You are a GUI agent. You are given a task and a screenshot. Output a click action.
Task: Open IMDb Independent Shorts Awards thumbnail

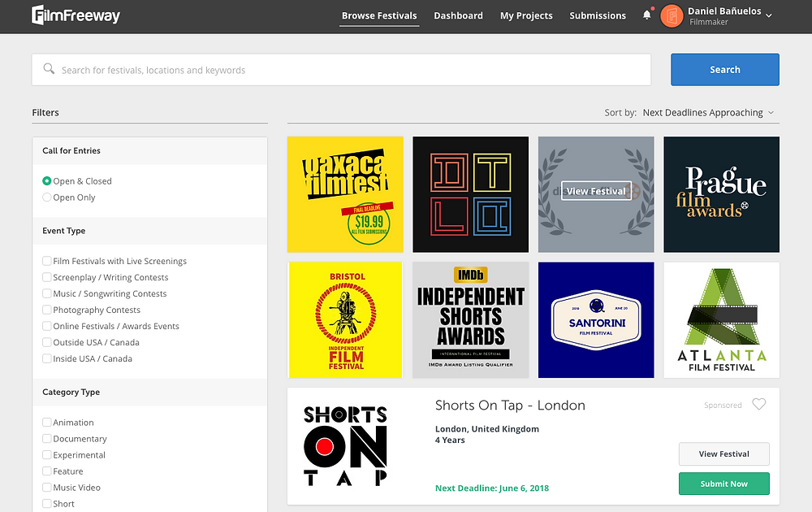[x=471, y=319]
